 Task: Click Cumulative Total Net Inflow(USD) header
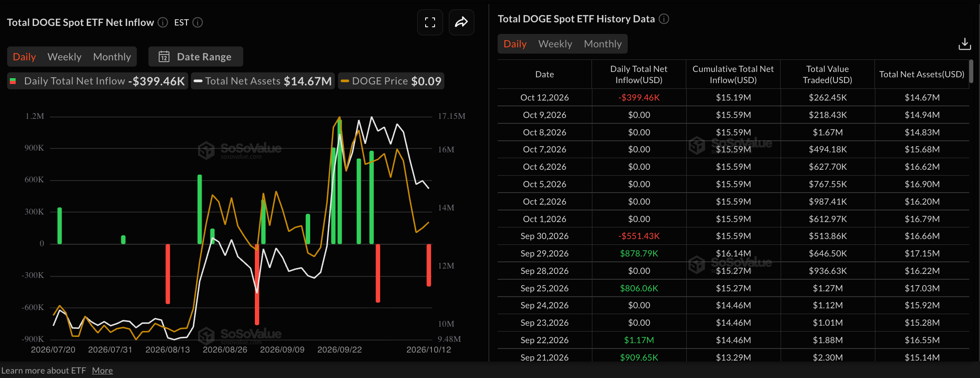pos(733,74)
